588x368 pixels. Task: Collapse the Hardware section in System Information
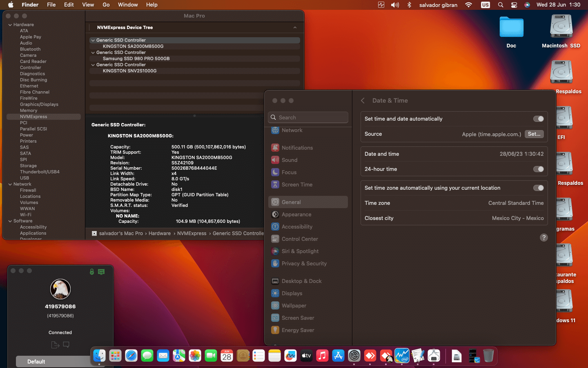click(x=10, y=25)
